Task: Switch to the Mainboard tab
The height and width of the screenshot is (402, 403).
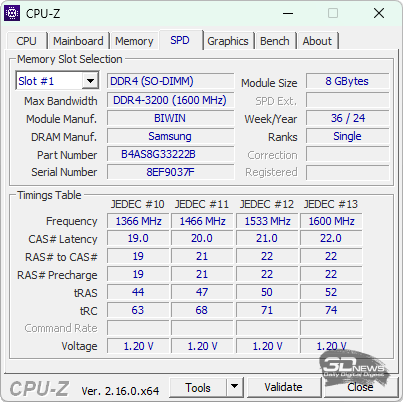Action: 78,41
